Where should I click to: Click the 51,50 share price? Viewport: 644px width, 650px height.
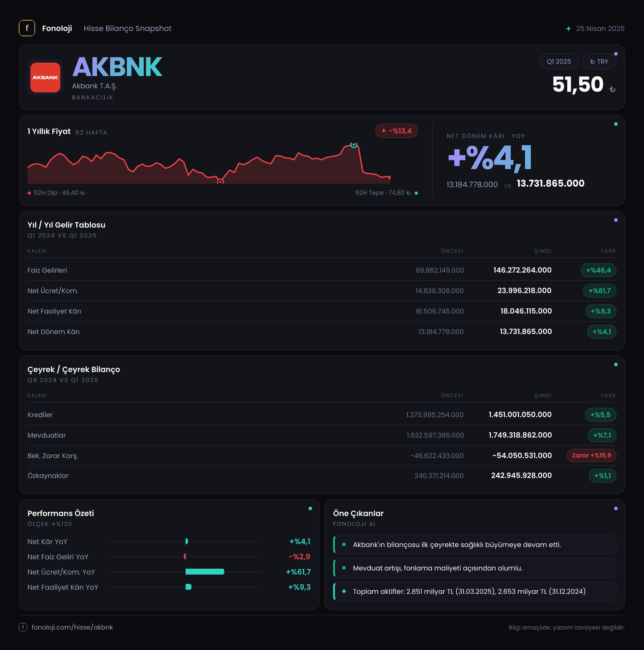point(578,84)
